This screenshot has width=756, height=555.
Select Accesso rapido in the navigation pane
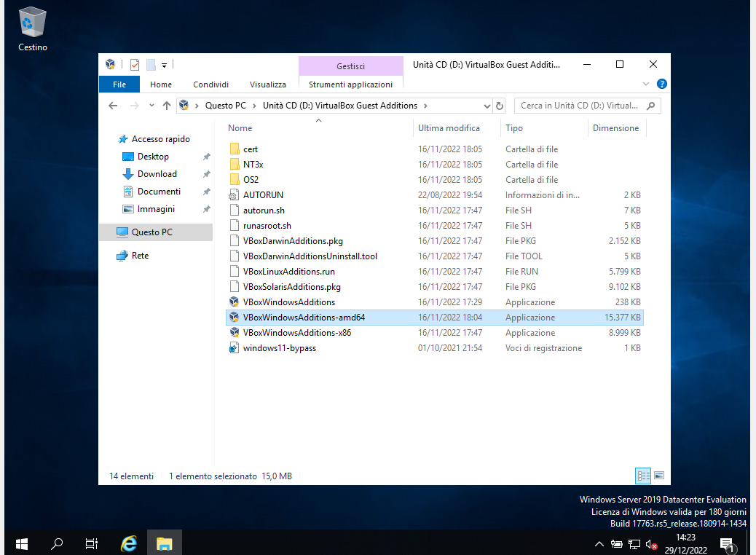click(160, 139)
